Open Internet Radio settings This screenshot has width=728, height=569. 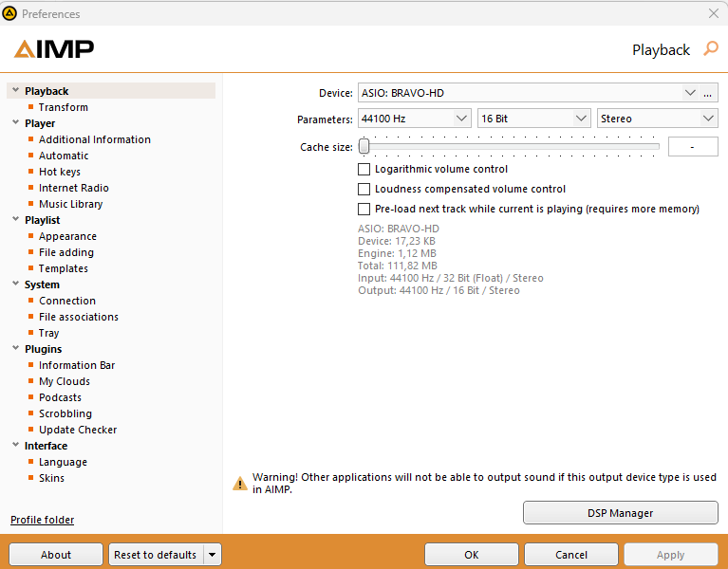(x=74, y=188)
